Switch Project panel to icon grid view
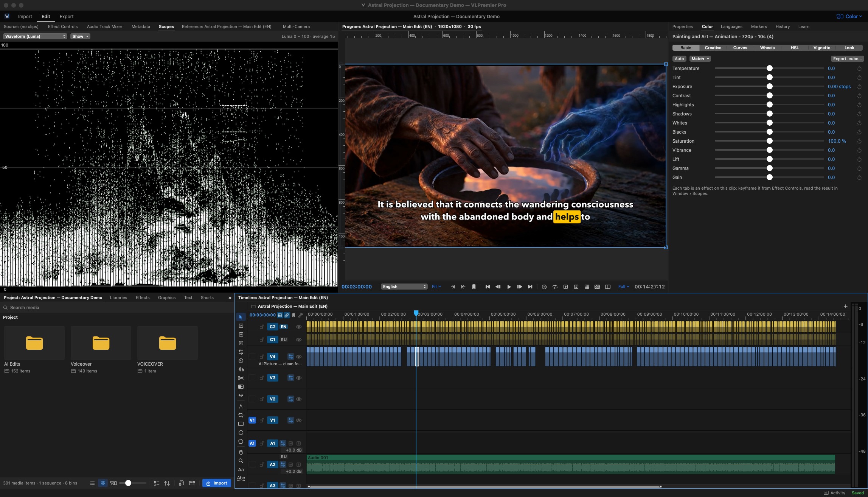Screen dimensions: 868x497 103,483
